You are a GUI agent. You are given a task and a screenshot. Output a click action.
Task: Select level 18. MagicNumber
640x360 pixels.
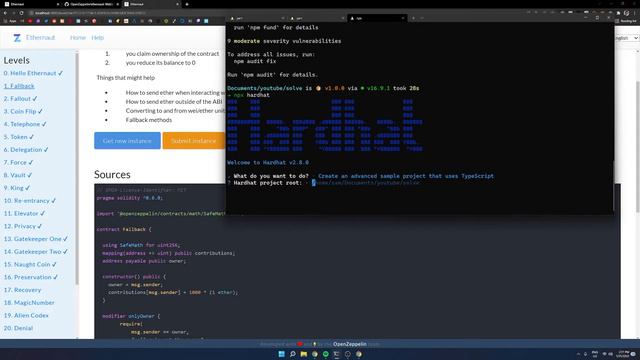(29, 302)
